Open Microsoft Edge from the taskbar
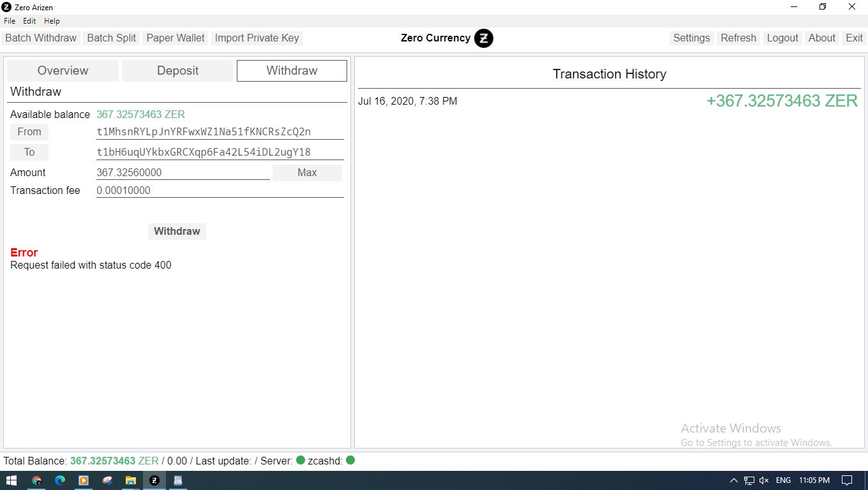The image size is (868, 490). [x=60, y=480]
